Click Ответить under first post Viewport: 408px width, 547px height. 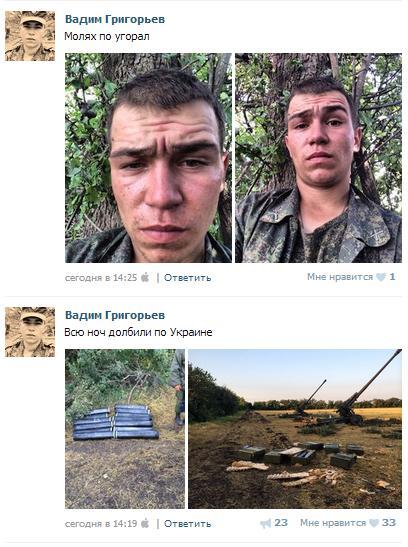tap(188, 278)
